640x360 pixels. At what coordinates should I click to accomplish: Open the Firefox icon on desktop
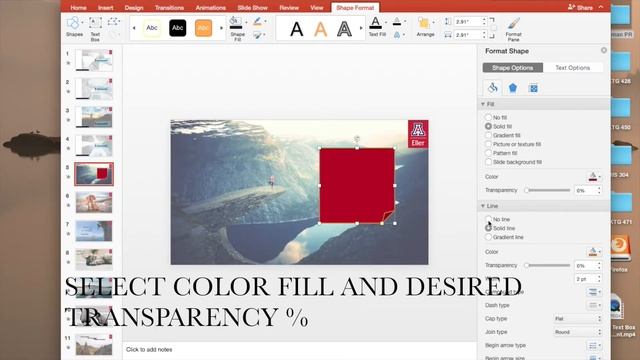click(x=620, y=249)
